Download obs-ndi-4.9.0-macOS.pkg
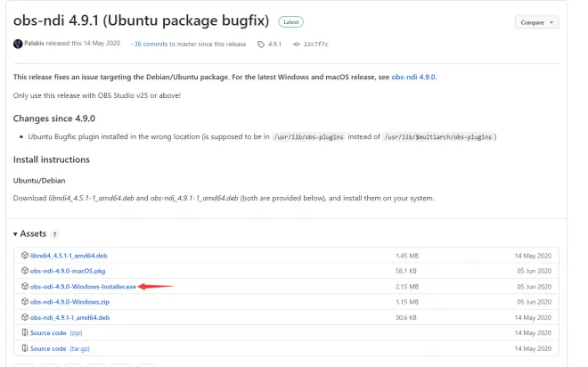 tap(68, 271)
